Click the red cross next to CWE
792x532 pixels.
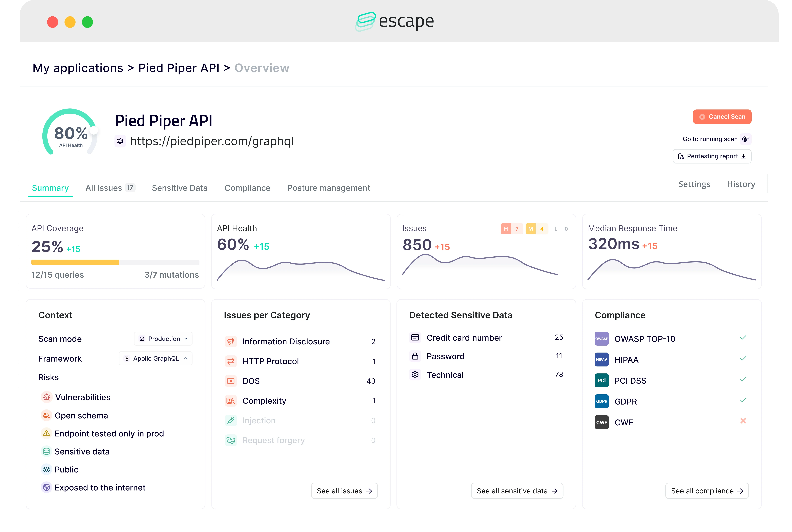click(743, 421)
